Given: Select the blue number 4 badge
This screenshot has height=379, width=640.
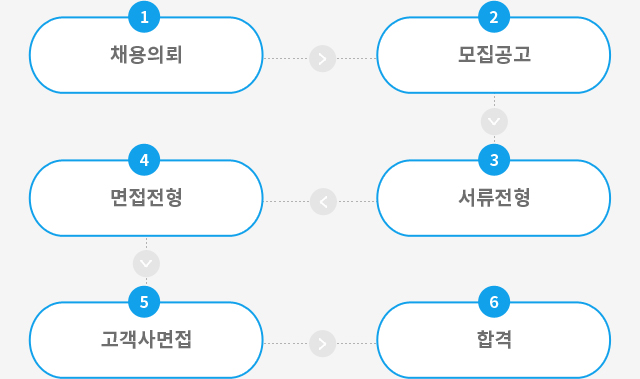Looking at the screenshot, I should 144,160.
